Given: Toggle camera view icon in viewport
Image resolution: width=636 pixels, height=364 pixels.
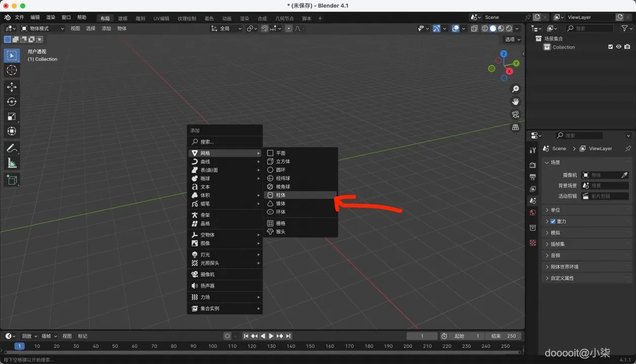Looking at the screenshot, I should click(x=515, y=114).
